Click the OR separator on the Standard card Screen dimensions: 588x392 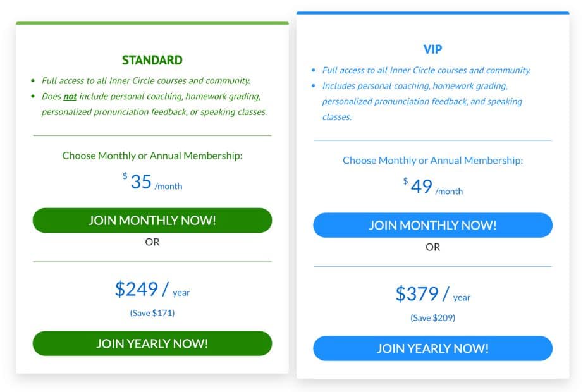pyautogui.click(x=152, y=242)
